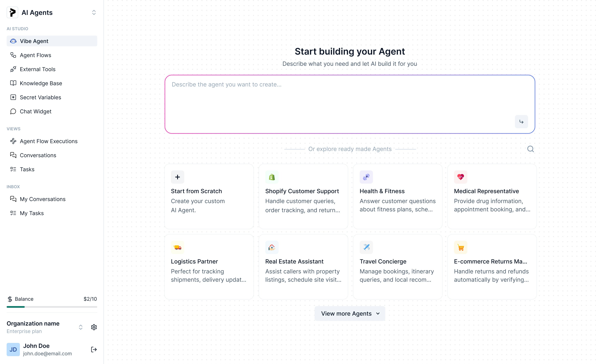Click the submit arrow icon in prompt box

coord(521,122)
